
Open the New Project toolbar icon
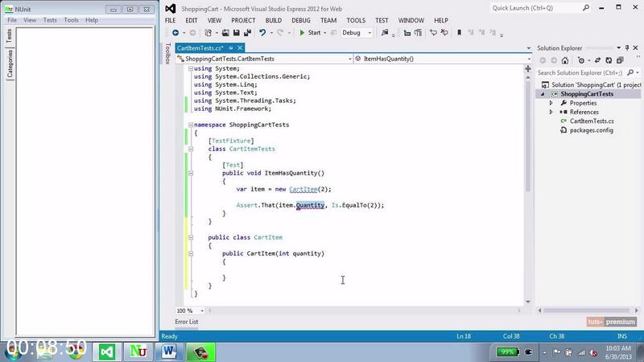tap(208, 32)
